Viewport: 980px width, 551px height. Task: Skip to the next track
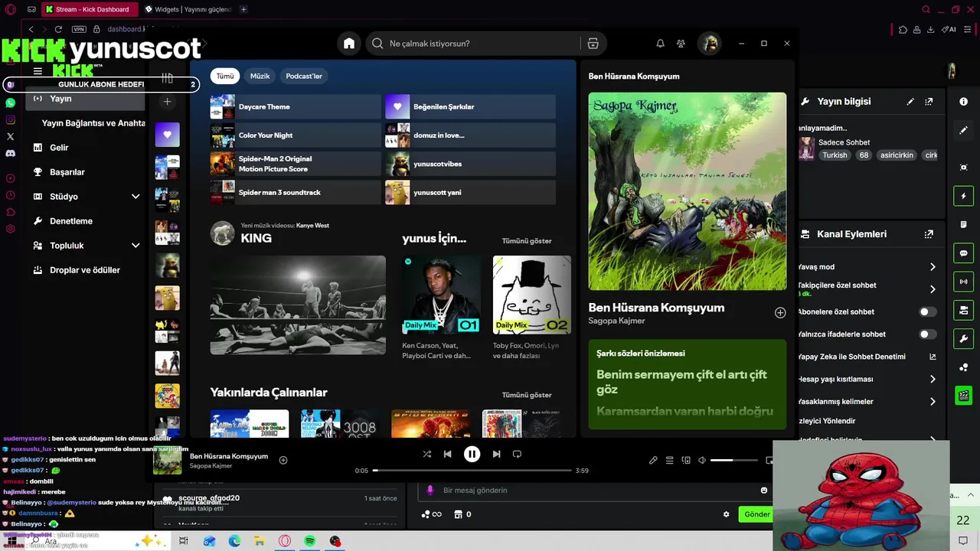click(496, 454)
